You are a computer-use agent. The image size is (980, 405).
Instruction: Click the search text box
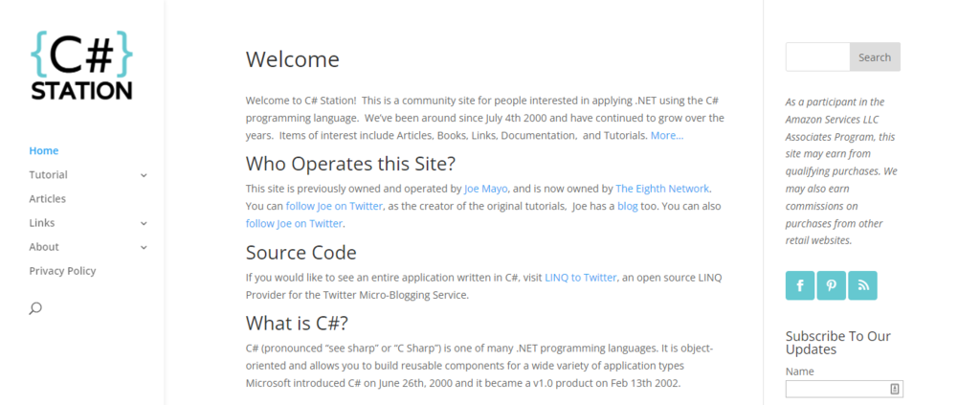pyautogui.click(x=817, y=57)
